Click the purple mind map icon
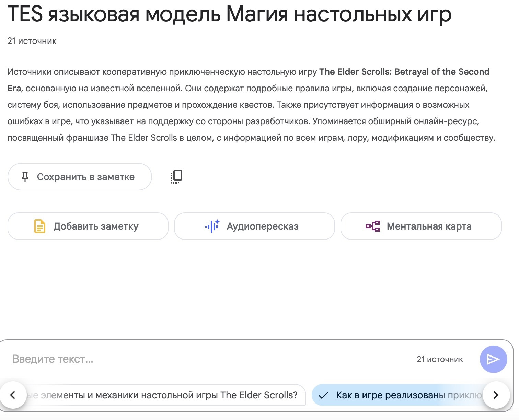 point(373,226)
